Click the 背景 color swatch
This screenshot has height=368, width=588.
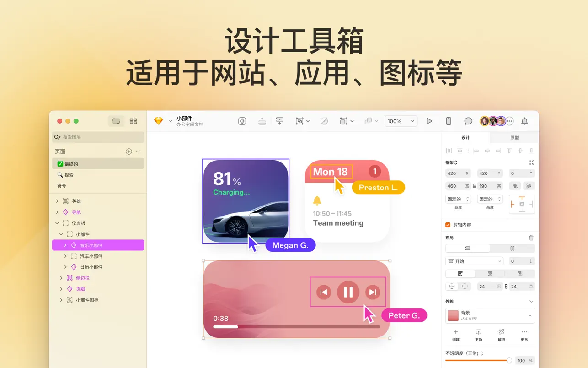coord(453,315)
